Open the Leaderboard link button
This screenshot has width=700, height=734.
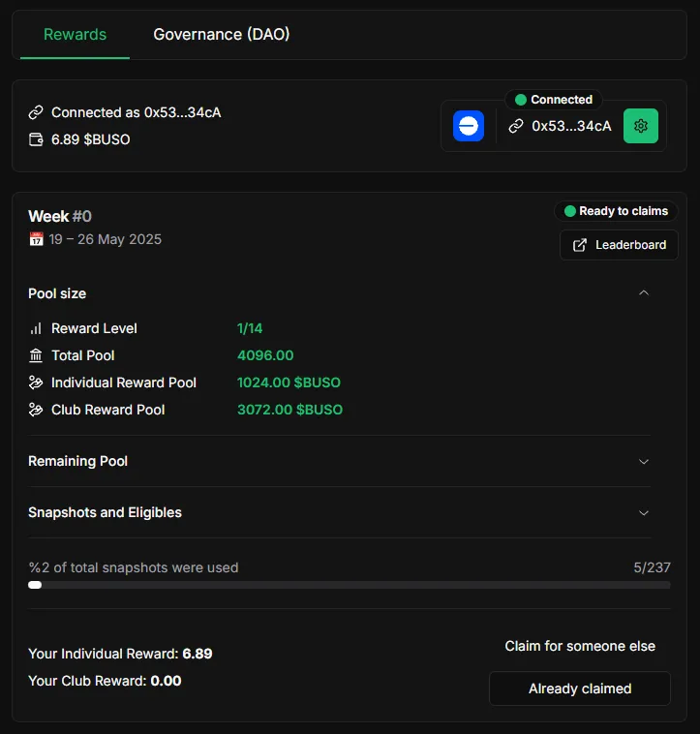coord(619,245)
